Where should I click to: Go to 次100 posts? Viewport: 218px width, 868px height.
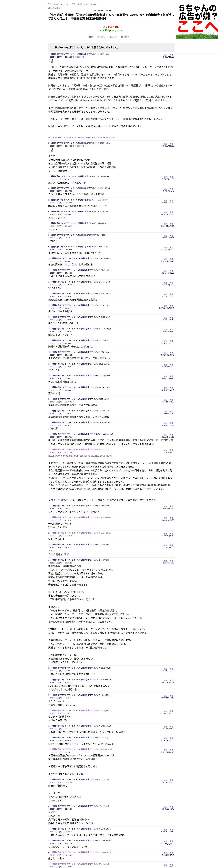pos(113,37)
